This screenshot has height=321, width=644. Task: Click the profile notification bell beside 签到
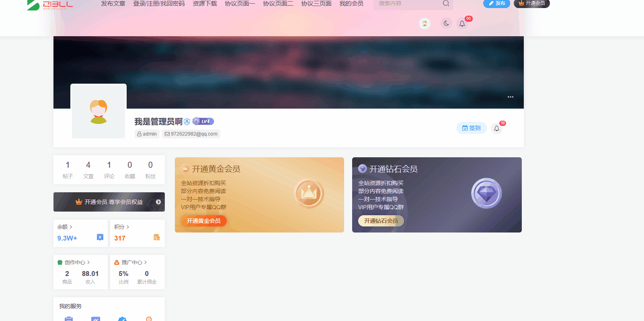pos(497,128)
